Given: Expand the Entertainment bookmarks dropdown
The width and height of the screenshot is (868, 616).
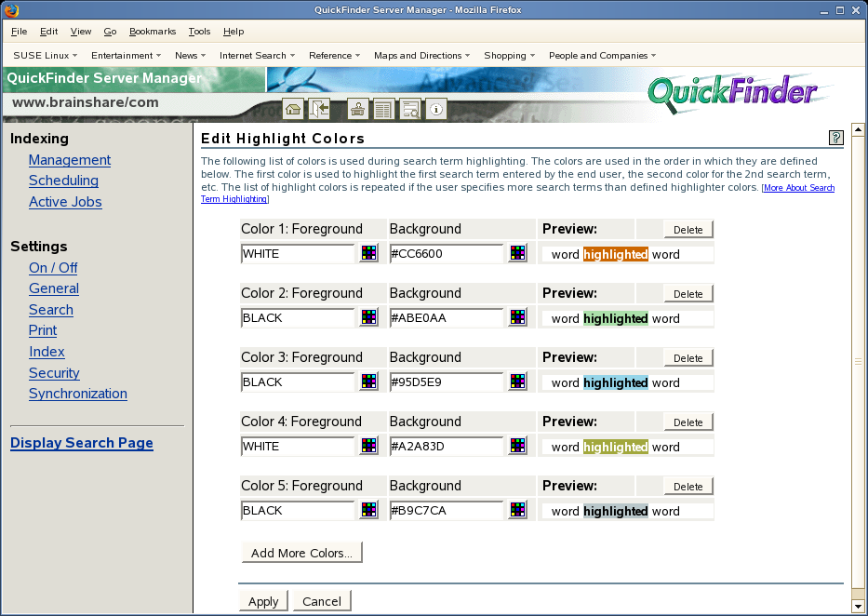Looking at the screenshot, I should pos(127,55).
